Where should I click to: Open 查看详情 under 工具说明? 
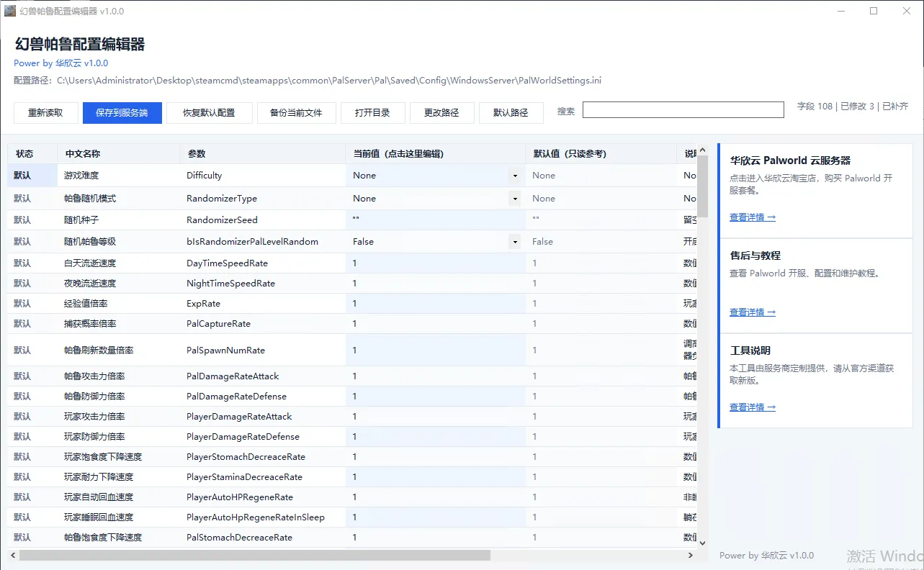tap(753, 407)
